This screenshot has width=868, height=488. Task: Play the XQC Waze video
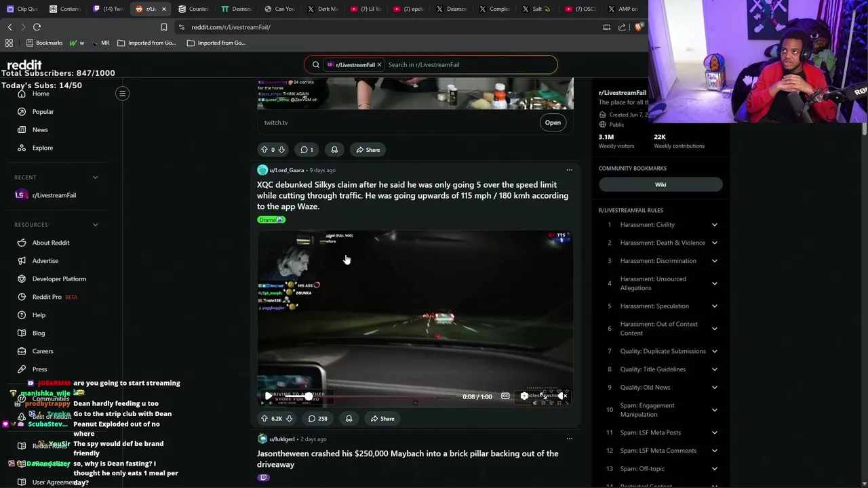coord(269,396)
